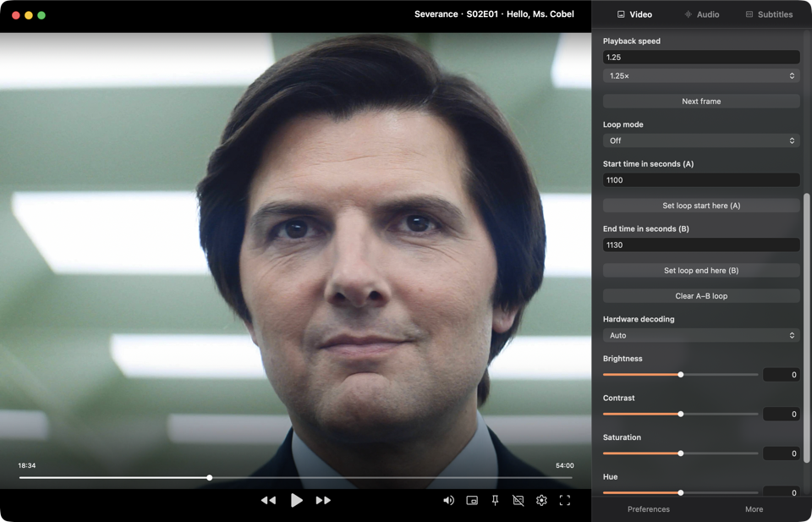
Task: Start playback with the play button
Action: 296,500
